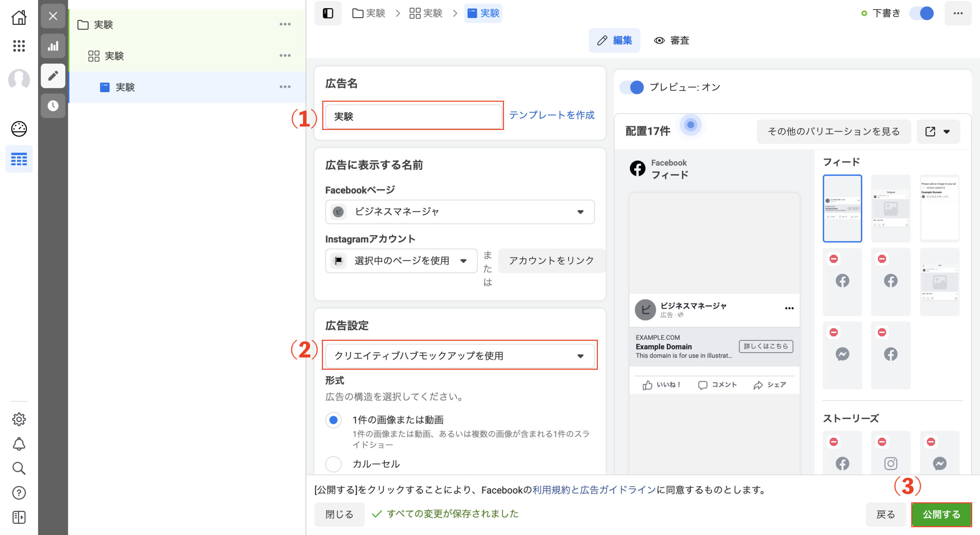980x535 pixels.
Task: Expand the 選択中のページを使用 Instagram dropdown
Action: click(x=401, y=261)
